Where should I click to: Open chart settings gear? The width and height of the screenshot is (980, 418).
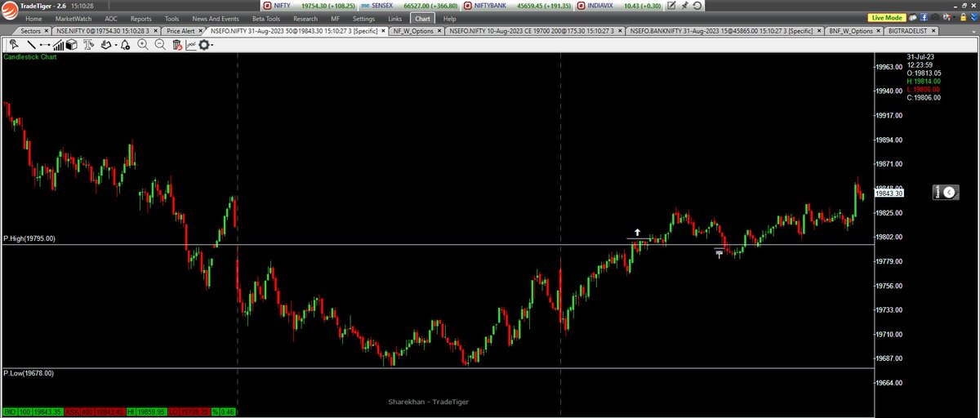click(203, 45)
